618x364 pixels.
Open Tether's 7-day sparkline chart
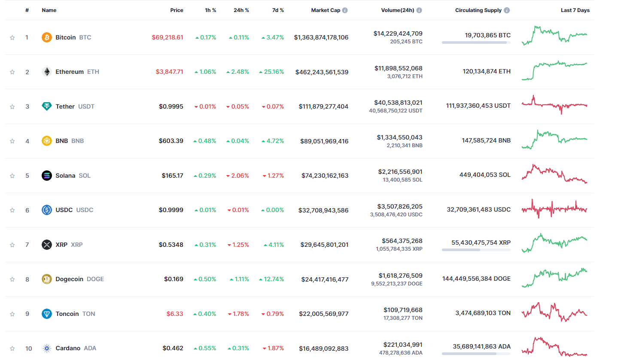point(554,105)
